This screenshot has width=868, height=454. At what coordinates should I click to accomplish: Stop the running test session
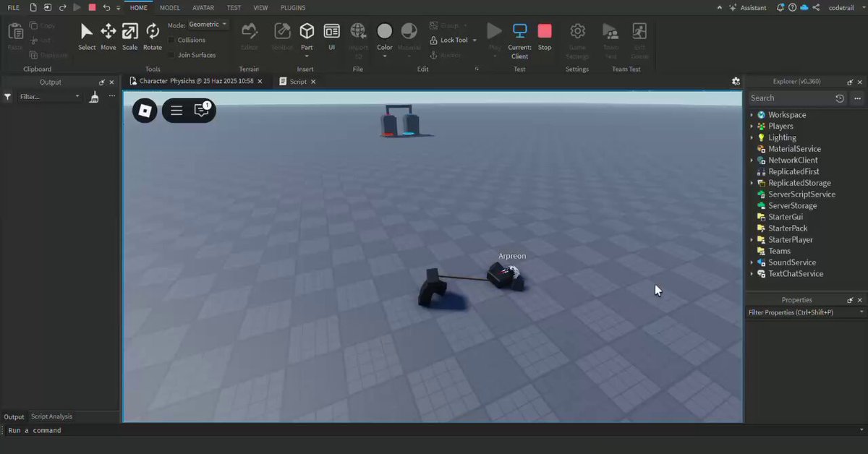coord(545,37)
